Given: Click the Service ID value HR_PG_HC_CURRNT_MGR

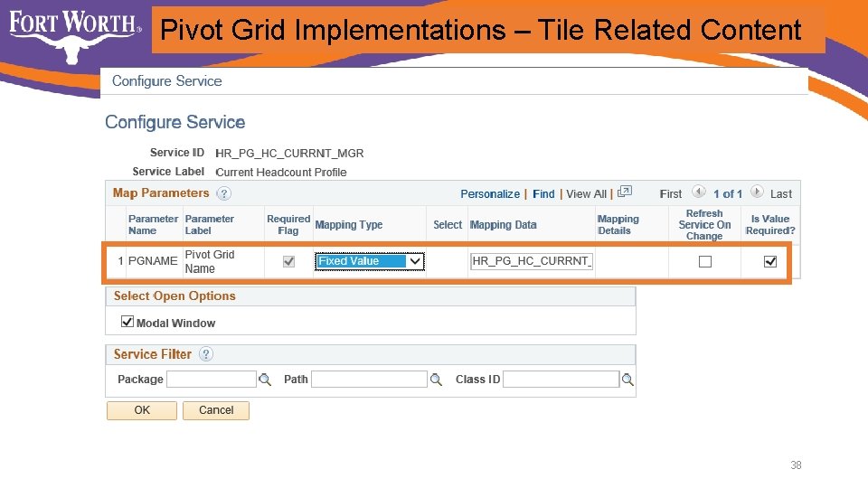Looking at the screenshot, I should (289, 154).
